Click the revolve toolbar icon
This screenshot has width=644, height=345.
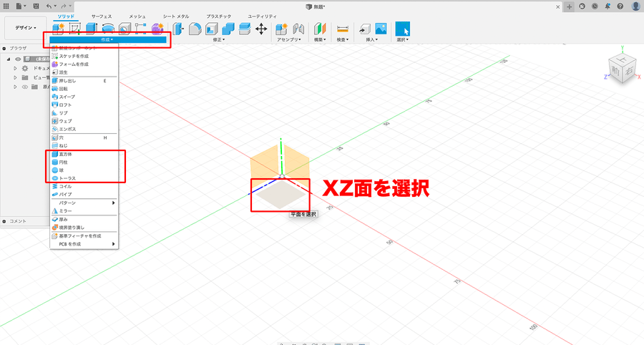(x=107, y=29)
